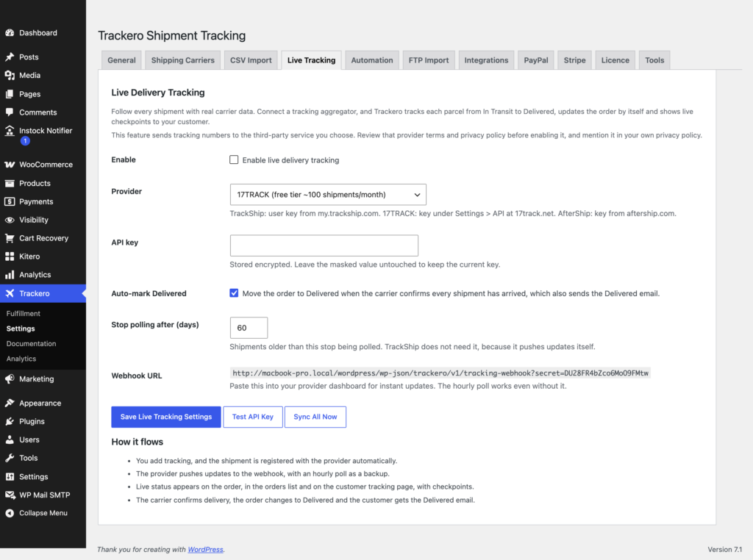
Task: Go to the CSV Import tab
Action: (x=251, y=60)
